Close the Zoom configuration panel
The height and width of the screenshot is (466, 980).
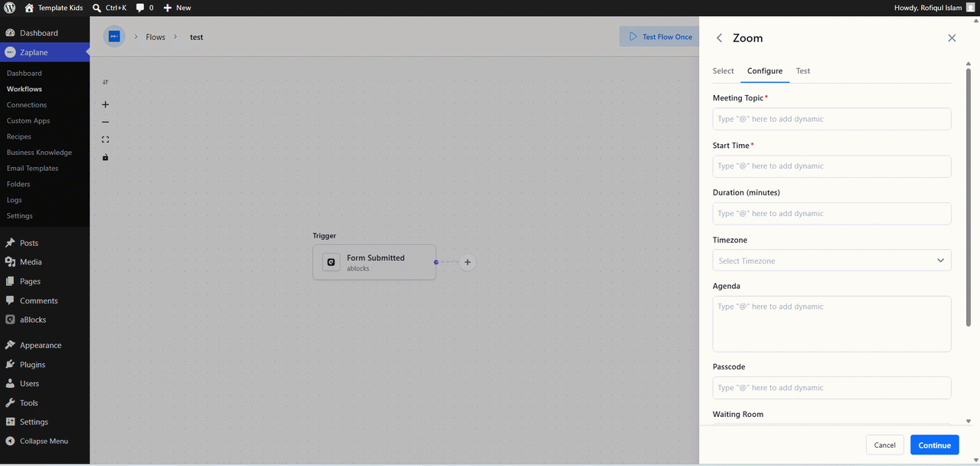coord(952,38)
